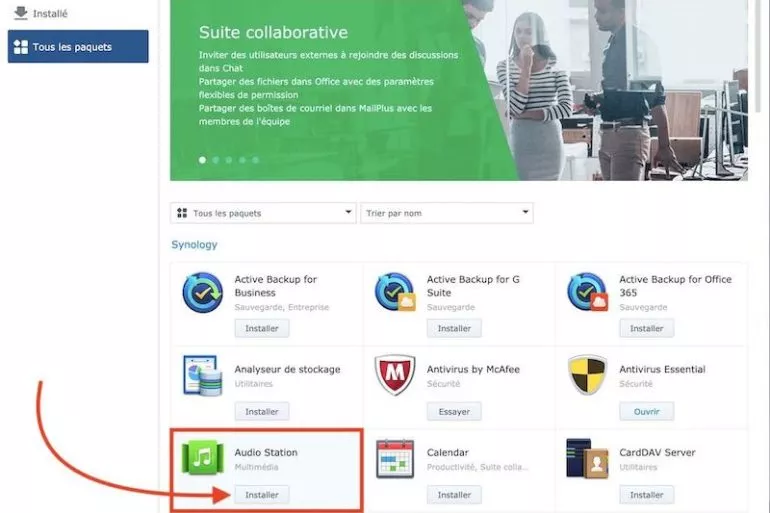The image size is (770, 513).
Task: Click the Calendar package title
Action: coord(447,452)
